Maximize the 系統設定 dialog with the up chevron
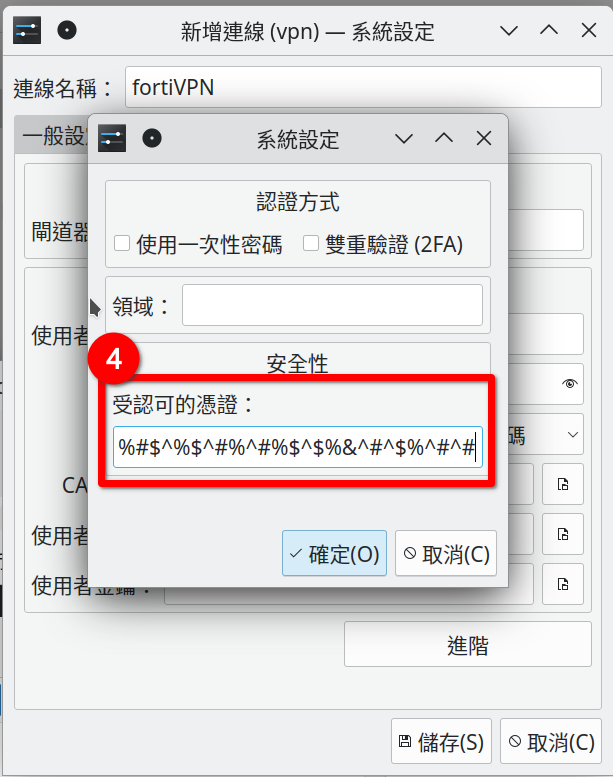This screenshot has width=613, height=777. pyautogui.click(x=444, y=138)
